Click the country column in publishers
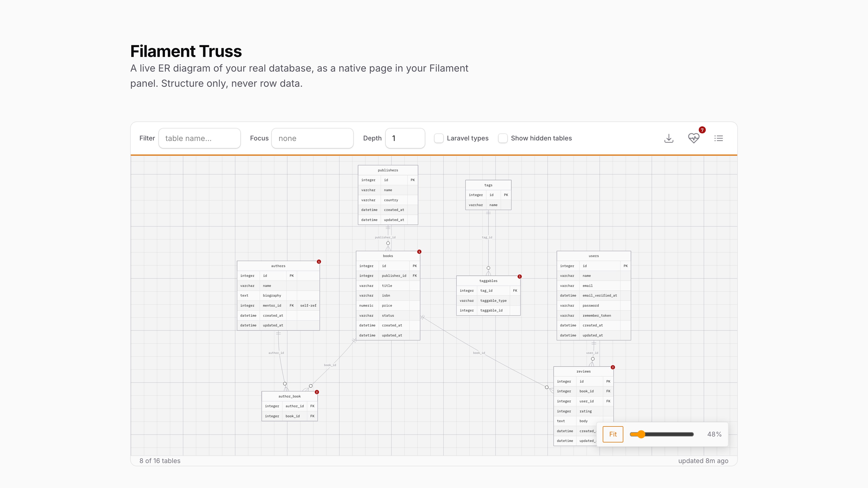The image size is (868, 488). (x=388, y=200)
